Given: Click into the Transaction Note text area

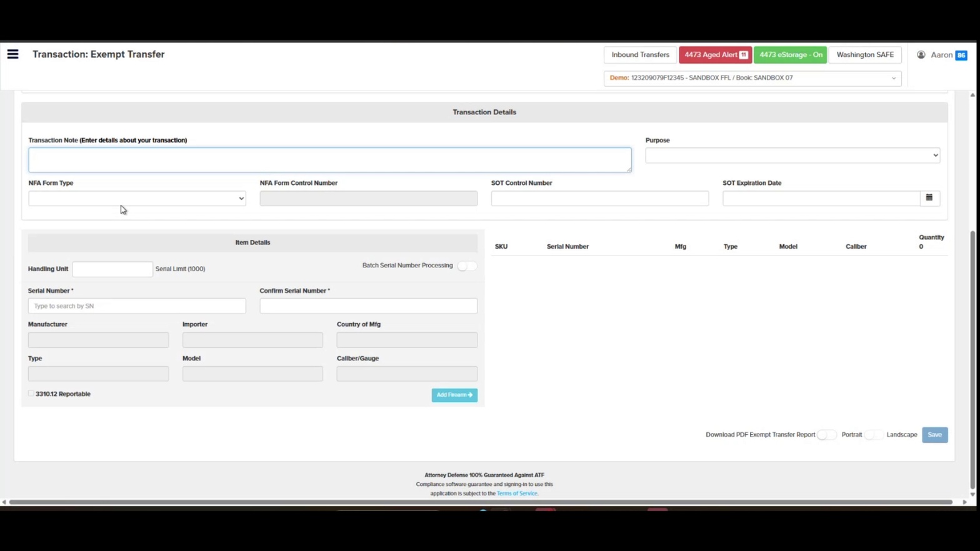Looking at the screenshot, I should pos(330,160).
